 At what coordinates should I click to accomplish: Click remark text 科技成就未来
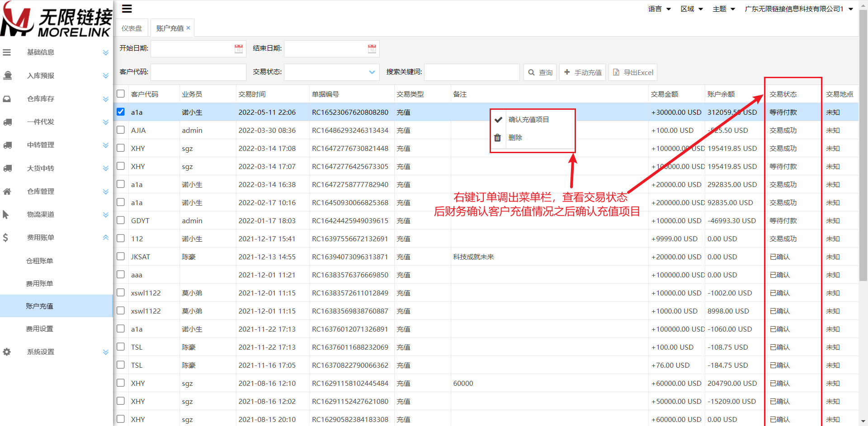click(473, 257)
